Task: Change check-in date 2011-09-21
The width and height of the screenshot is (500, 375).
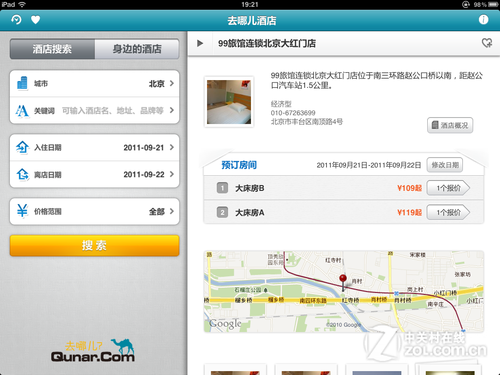Action: tap(95, 147)
